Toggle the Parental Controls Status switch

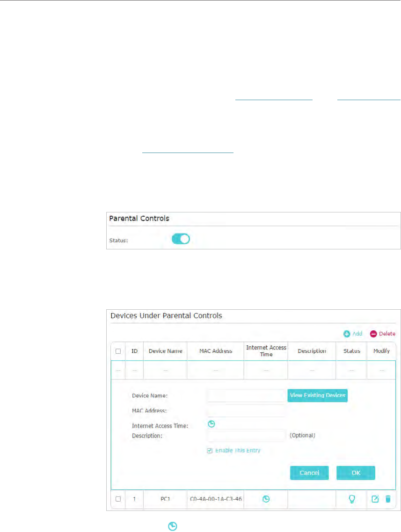181,239
